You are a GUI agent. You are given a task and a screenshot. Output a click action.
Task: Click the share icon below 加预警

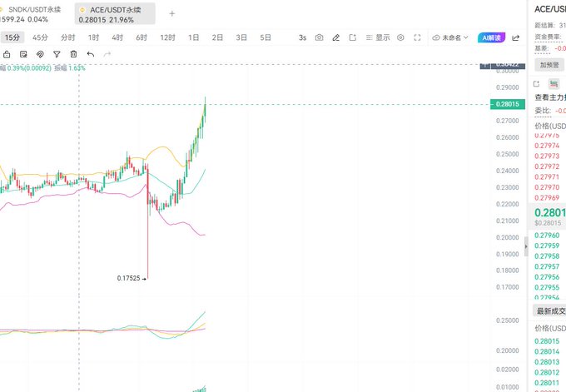(536, 84)
